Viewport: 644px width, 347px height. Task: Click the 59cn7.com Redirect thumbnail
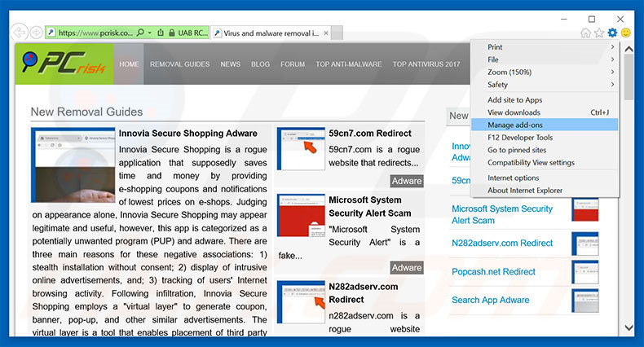point(301,148)
